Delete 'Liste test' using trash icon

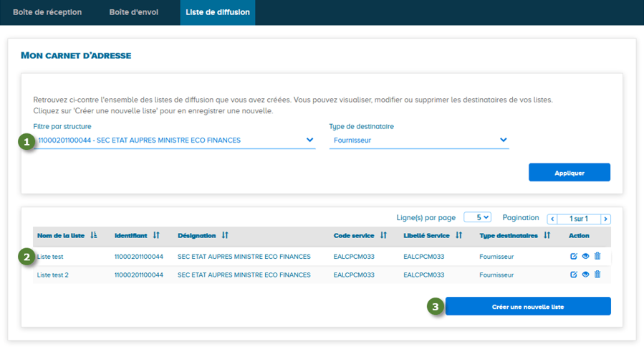(597, 256)
